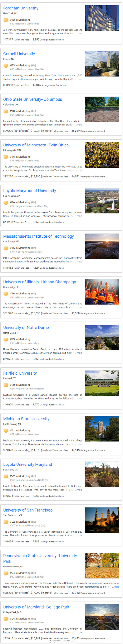Screen dimensions: 123x644
Task: Click the ranking badge for Notre Dame
Action: click(x=6, y=340)
